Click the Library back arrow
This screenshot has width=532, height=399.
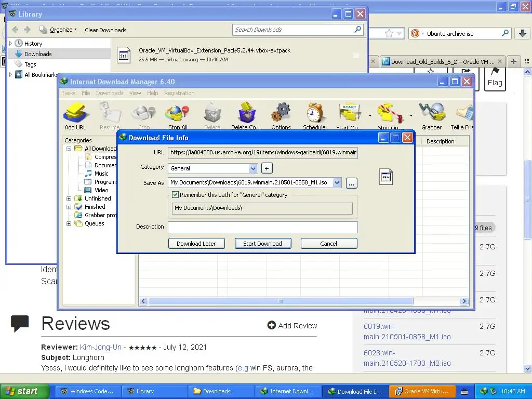pyautogui.click(x=15, y=30)
